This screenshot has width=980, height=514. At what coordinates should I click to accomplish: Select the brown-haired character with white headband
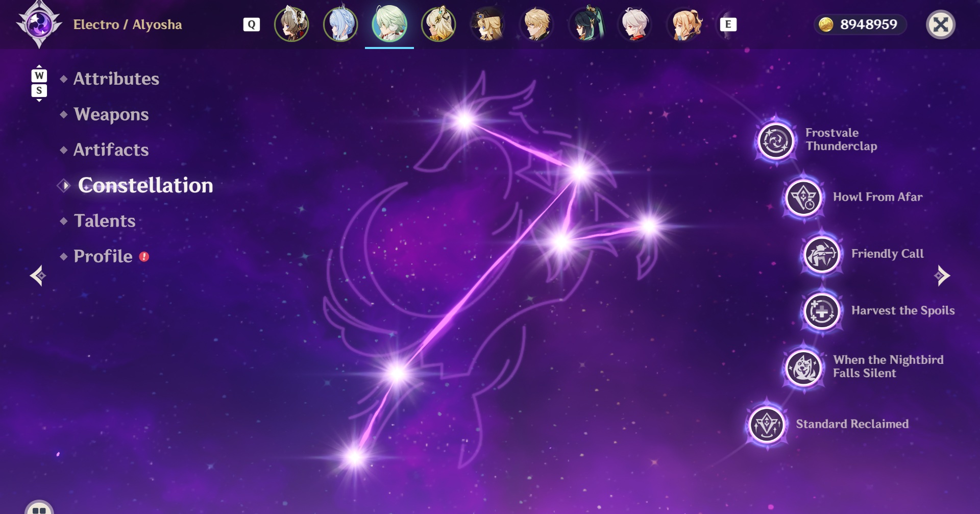(x=291, y=24)
